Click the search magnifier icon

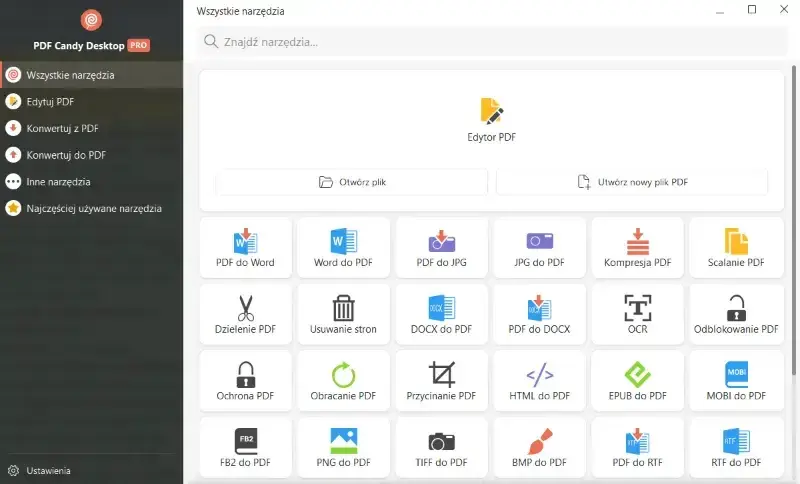pyautogui.click(x=211, y=41)
